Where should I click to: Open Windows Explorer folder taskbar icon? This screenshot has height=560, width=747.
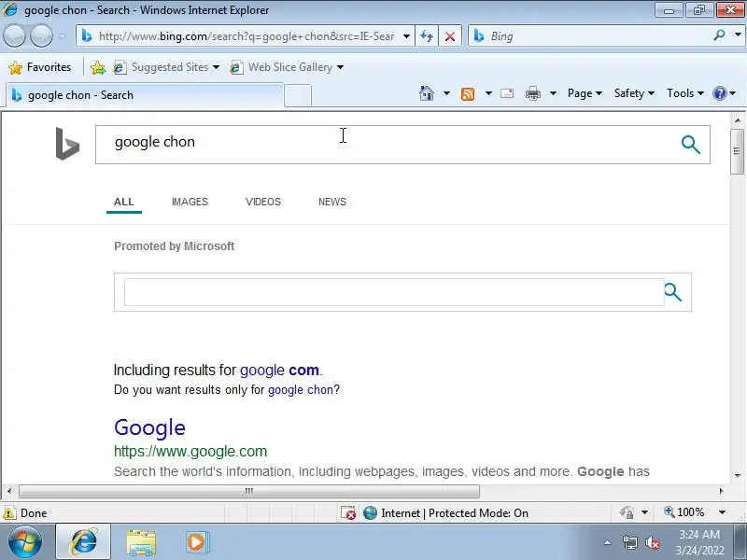(141, 543)
